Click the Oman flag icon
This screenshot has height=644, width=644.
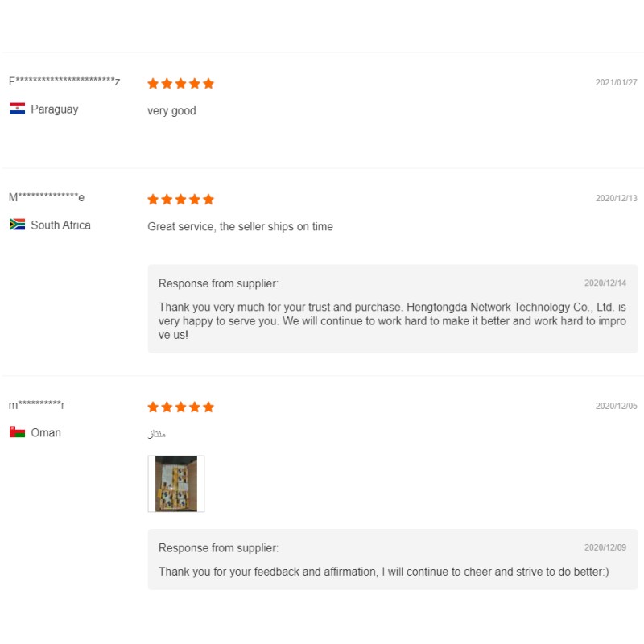(17, 432)
